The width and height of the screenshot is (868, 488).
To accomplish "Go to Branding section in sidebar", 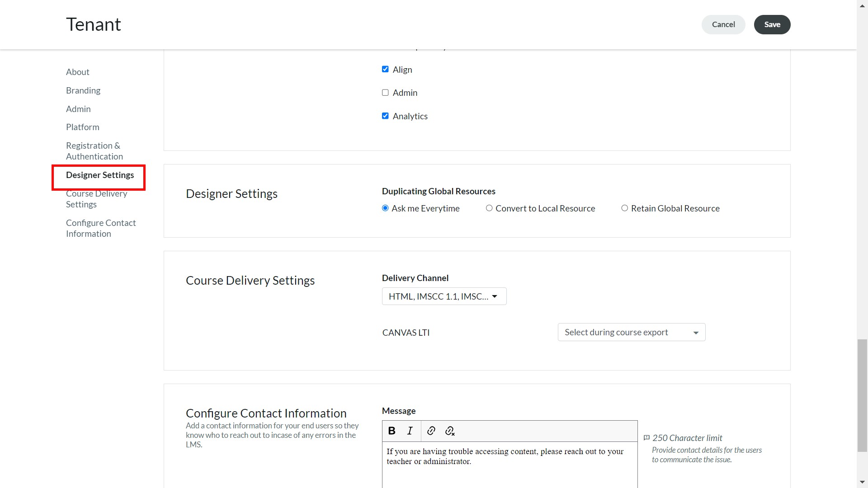I will click(x=83, y=90).
